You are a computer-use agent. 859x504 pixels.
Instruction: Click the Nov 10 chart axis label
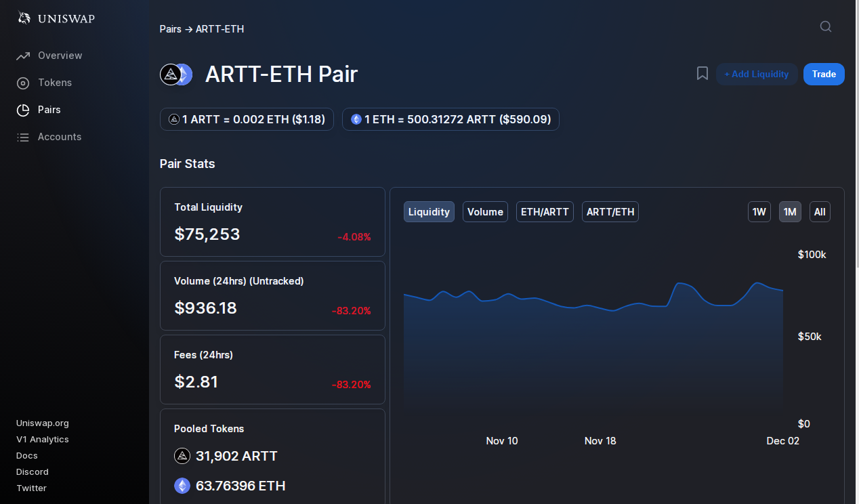click(502, 441)
